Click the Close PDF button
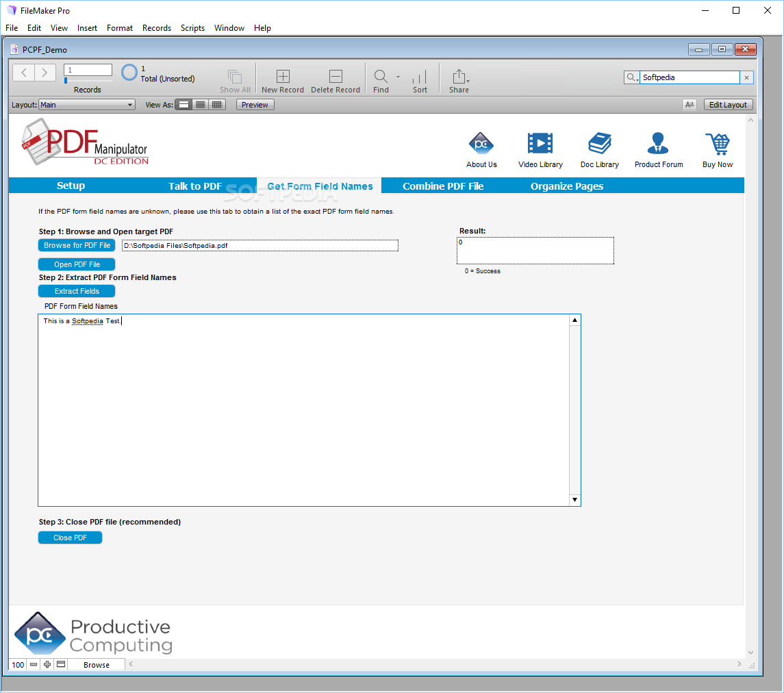This screenshot has width=784, height=693. (70, 538)
